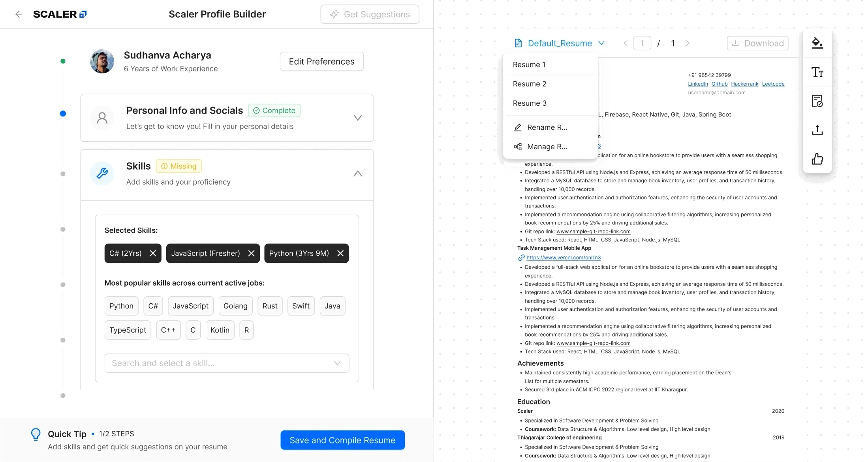Add the Rust skill chip
The height and width of the screenshot is (462, 868).
click(x=270, y=306)
